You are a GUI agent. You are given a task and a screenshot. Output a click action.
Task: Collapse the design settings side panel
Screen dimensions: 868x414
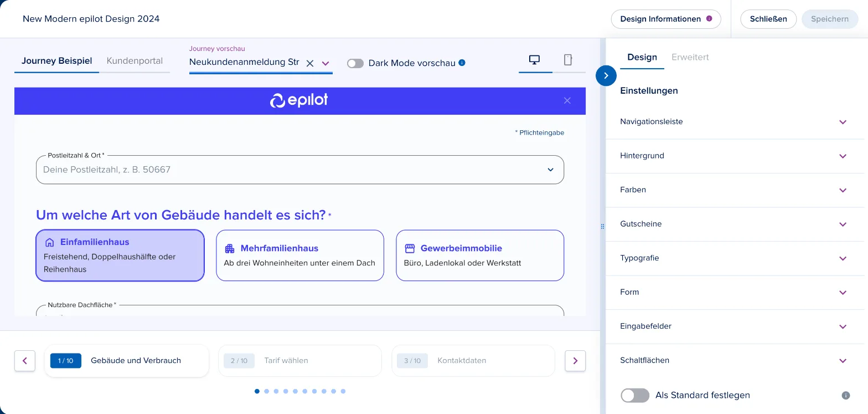coord(606,75)
